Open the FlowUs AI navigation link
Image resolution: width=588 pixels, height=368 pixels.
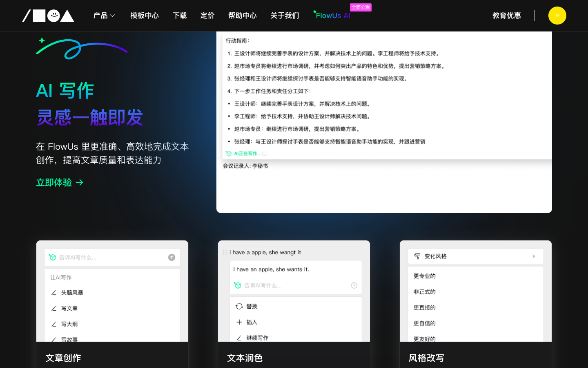tap(333, 16)
